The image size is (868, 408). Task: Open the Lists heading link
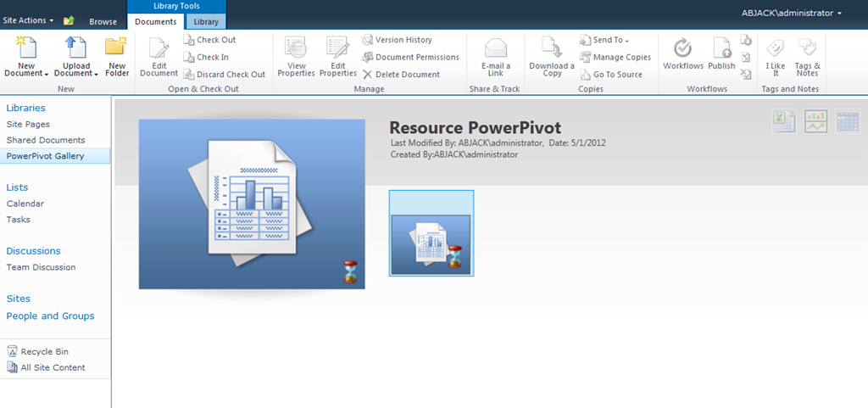(17, 187)
